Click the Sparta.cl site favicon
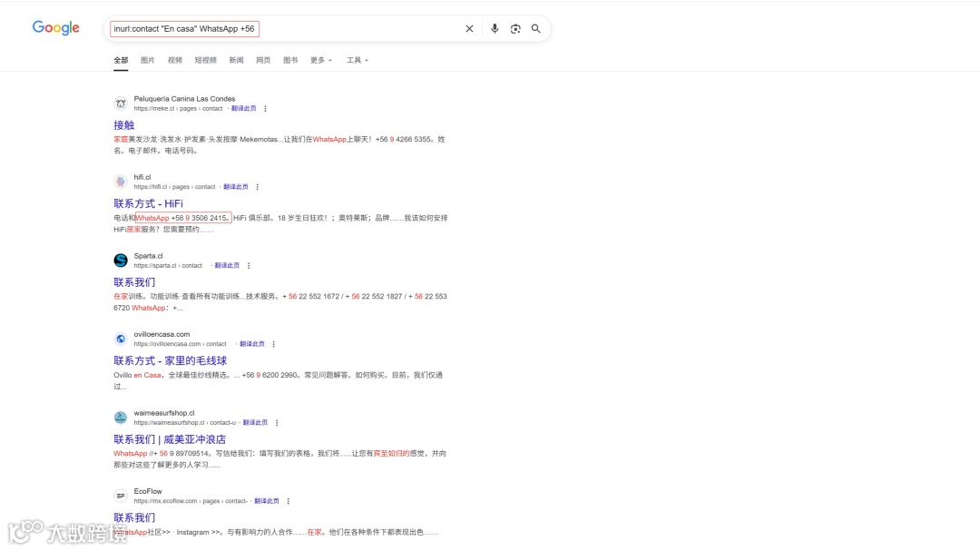Screen dimensions: 980x551 coord(121,261)
